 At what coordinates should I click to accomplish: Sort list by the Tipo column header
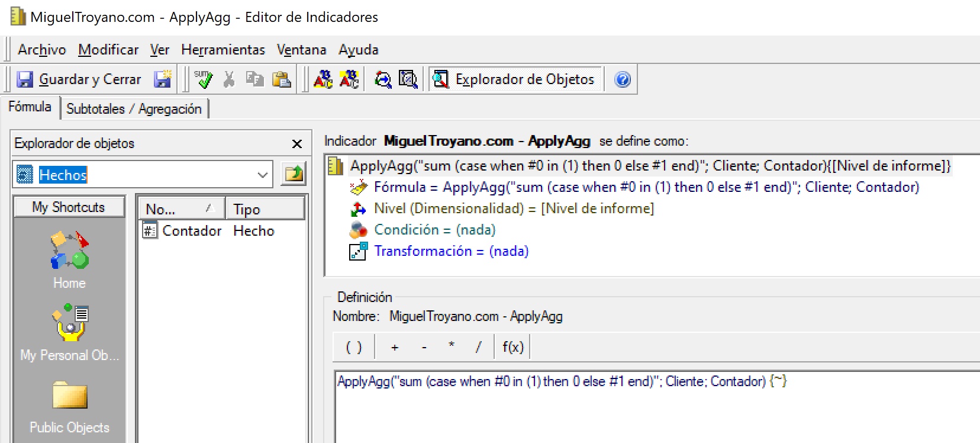coord(265,209)
